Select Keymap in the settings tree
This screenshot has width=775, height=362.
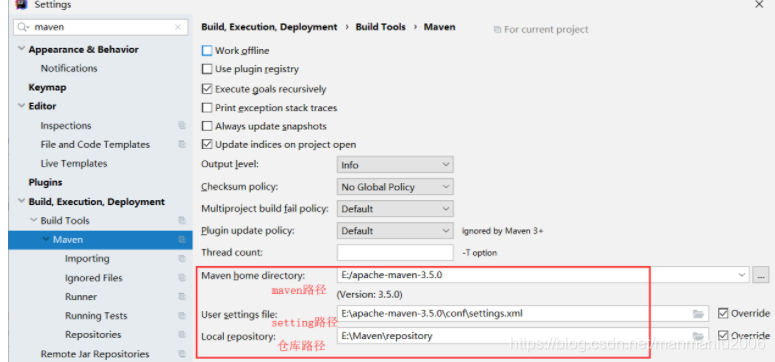(47, 88)
